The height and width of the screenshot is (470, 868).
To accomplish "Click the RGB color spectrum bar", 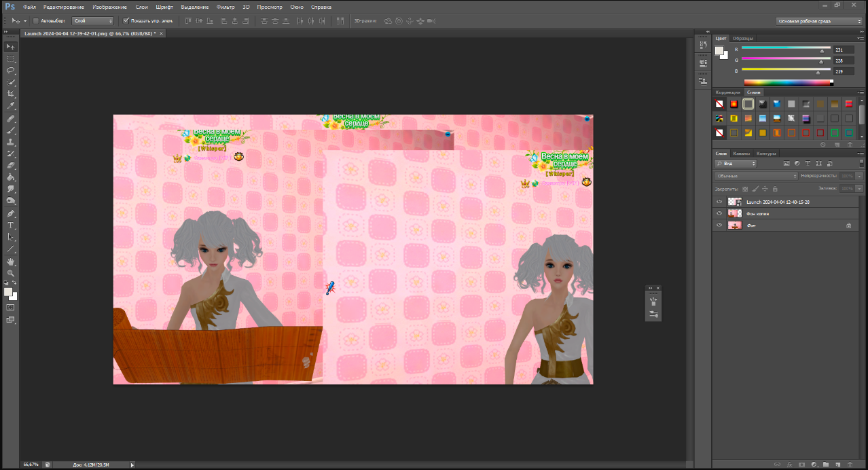I will pyautogui.click(x=788, y=83).
